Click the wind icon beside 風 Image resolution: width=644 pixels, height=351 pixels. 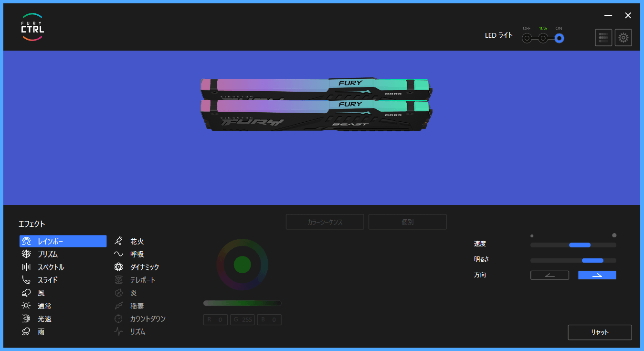click(x=27, y=293)
